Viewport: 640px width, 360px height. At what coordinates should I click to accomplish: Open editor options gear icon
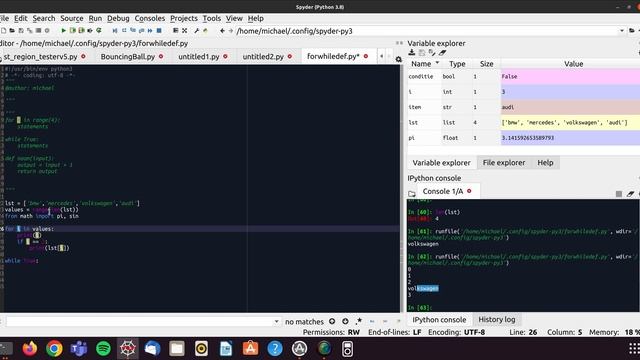pyautogui.click(x=398, y=60)
